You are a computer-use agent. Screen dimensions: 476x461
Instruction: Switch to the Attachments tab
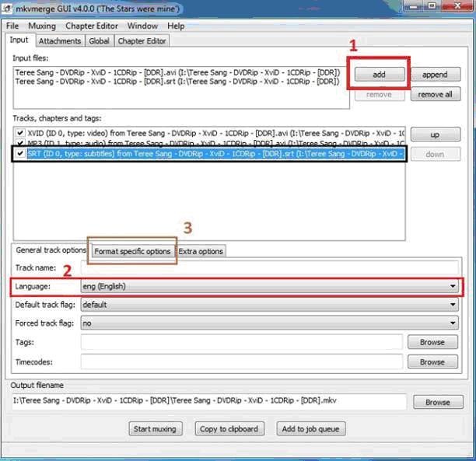pos(60,41)
